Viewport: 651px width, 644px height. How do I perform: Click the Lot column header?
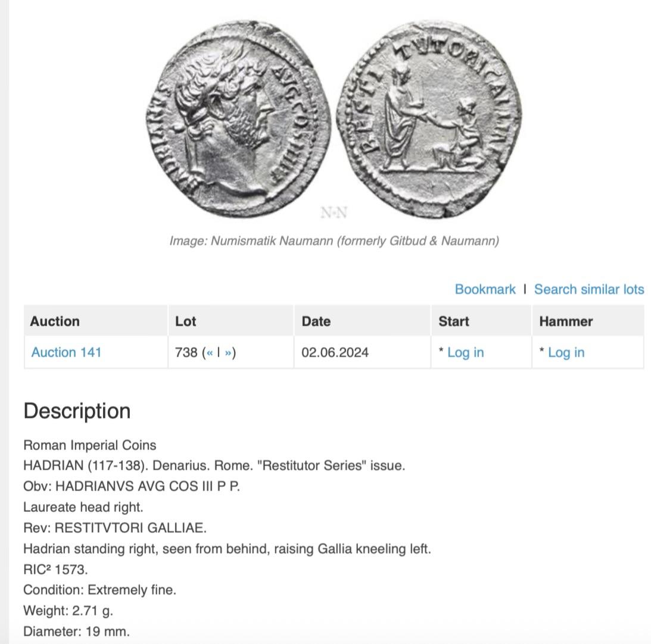tap(185, 321)
